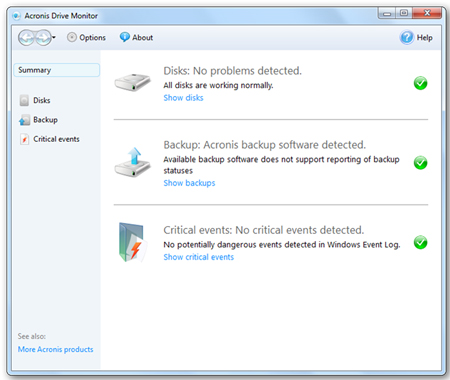
Task: Open the Options toolbar label
Action: pos(92,38)
